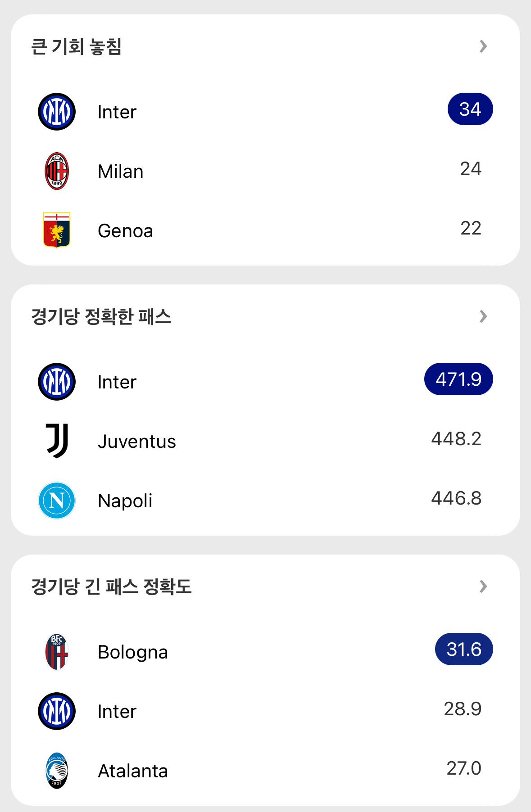531x812 pixels.
Task: Tap the highlighted 471.9 value badge
Action: click(458, 379)
